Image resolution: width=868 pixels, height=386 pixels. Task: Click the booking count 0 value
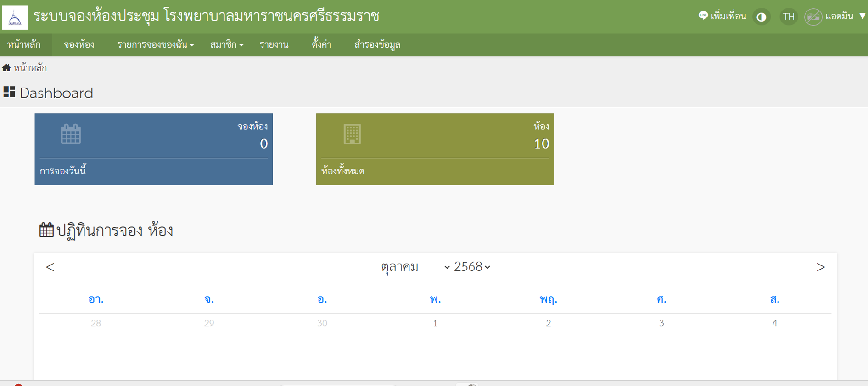click(x=263, y=144)
